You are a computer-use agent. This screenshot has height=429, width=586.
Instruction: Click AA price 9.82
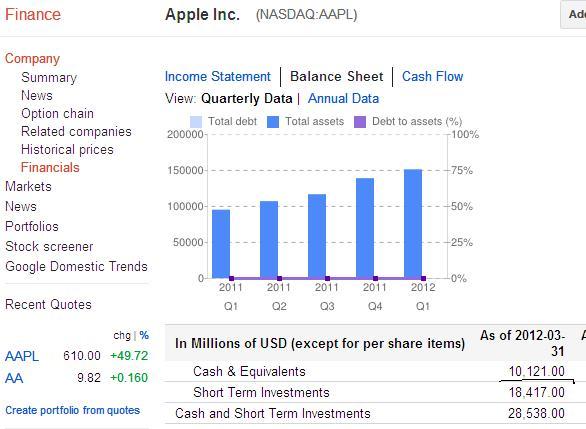click(x=89, y=378)
